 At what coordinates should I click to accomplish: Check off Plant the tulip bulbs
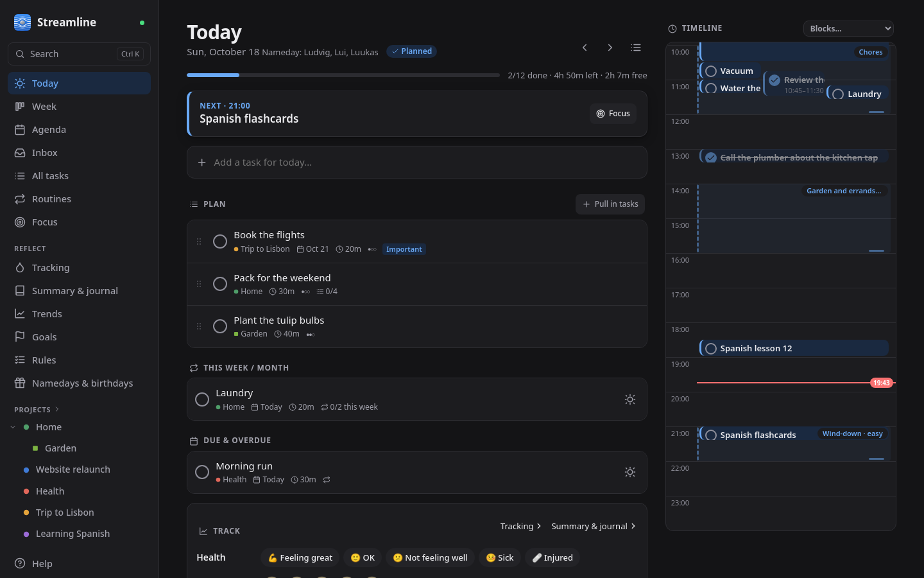[x=220, y=326]
